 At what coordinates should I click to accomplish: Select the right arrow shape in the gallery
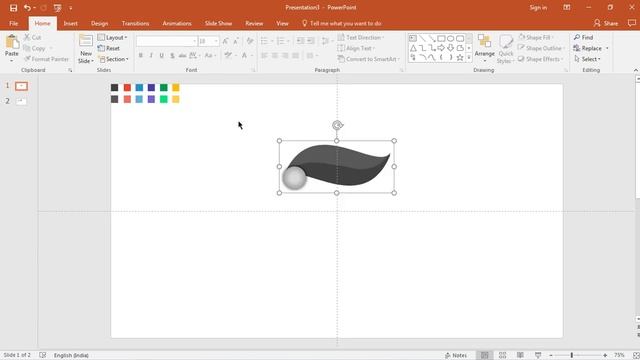(441, 48)
